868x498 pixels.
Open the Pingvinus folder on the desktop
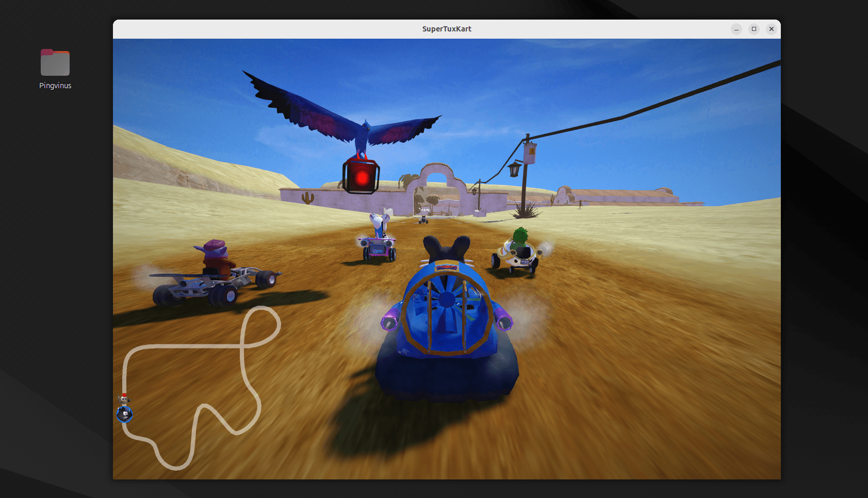[x=55, y=62]
